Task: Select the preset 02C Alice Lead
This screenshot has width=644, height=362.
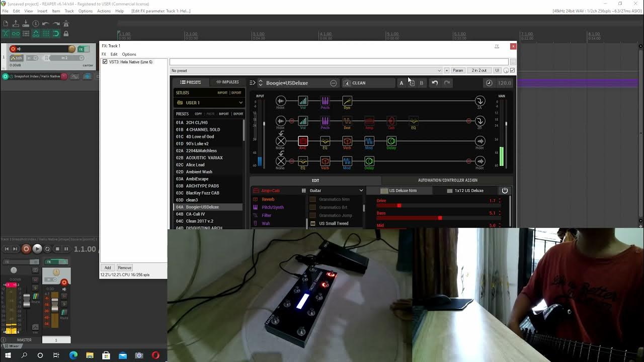Action: point(209,164)
